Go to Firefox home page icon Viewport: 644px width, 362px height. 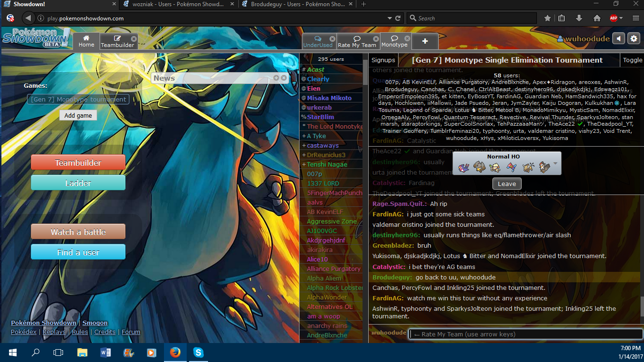click(597, 19)
